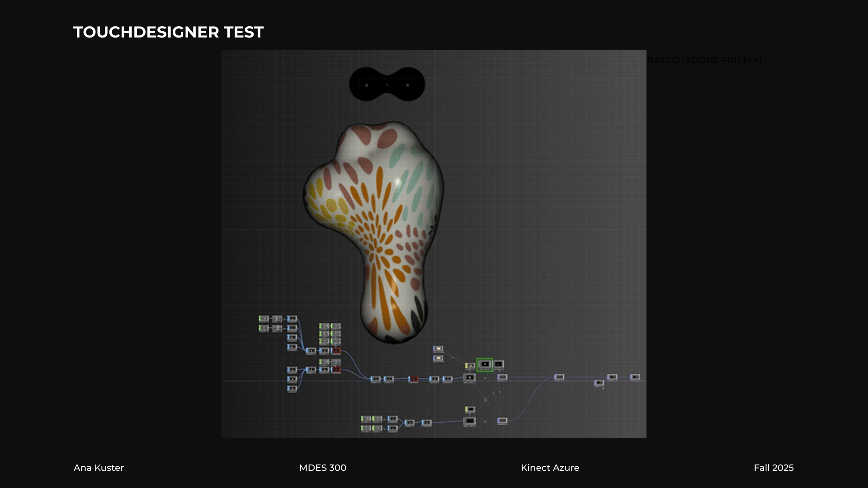Image resolution: width=868 pixels, height=488 pixels.
Task: Select the dark node right of the green-outlined node
Action: (x=498, y=364)
